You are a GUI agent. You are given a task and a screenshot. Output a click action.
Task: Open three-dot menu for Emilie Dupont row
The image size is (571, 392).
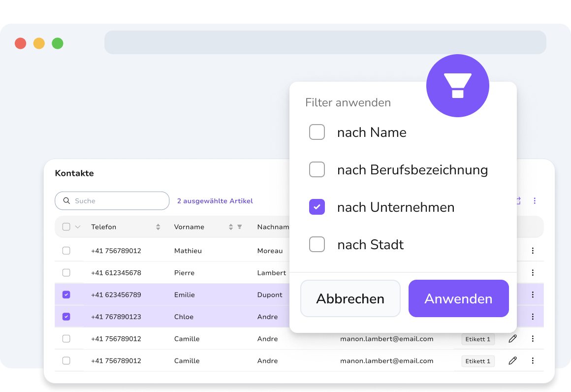(x=533, y=294)
